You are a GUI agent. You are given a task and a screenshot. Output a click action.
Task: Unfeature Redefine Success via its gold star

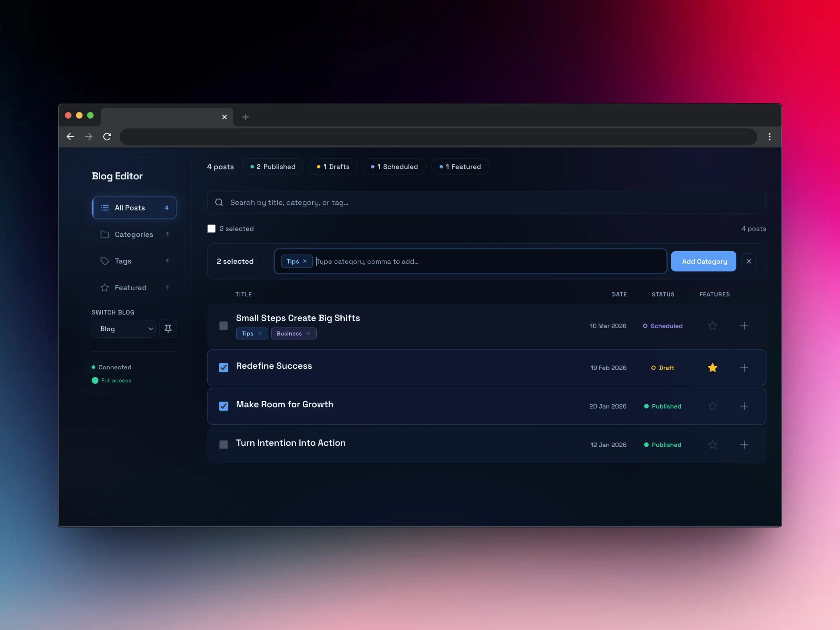(712, 367)
